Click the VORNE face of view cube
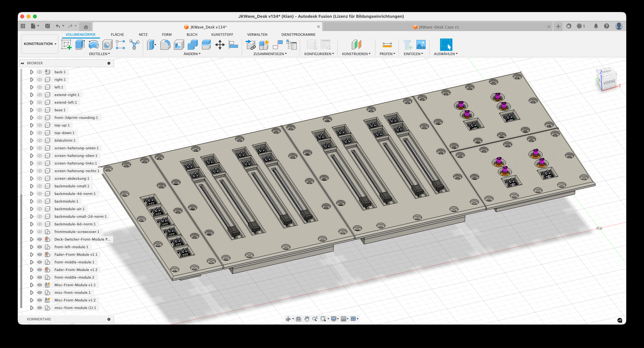The width and height of the screenshot is (644, 348). pos(609,82)
